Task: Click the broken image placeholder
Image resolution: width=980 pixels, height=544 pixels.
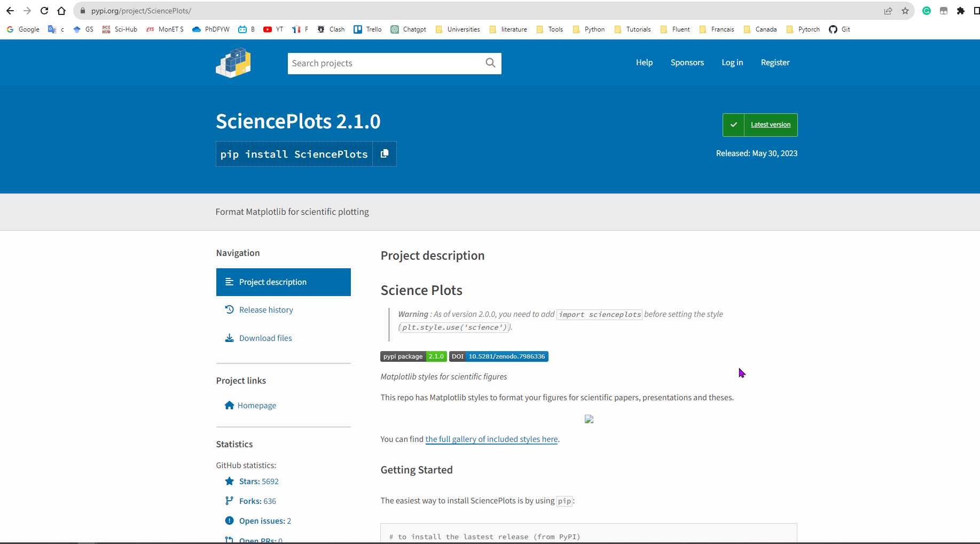Action: click(589, 419)
